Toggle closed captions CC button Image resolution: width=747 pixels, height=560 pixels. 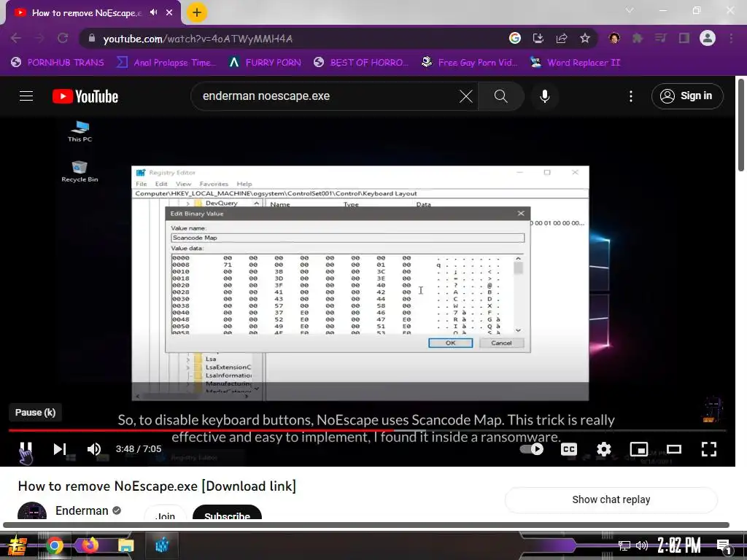[569, 448]
